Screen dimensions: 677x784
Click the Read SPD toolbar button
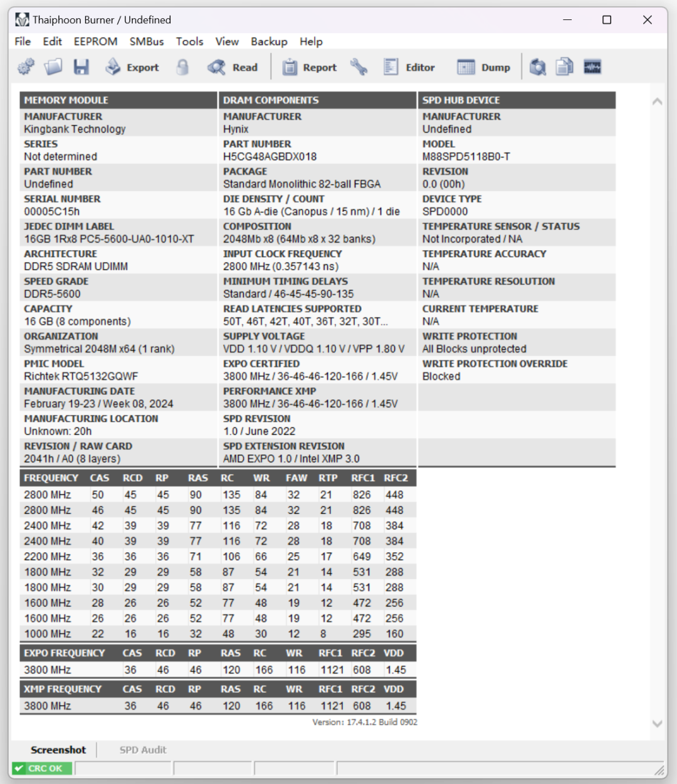point(233,67)
